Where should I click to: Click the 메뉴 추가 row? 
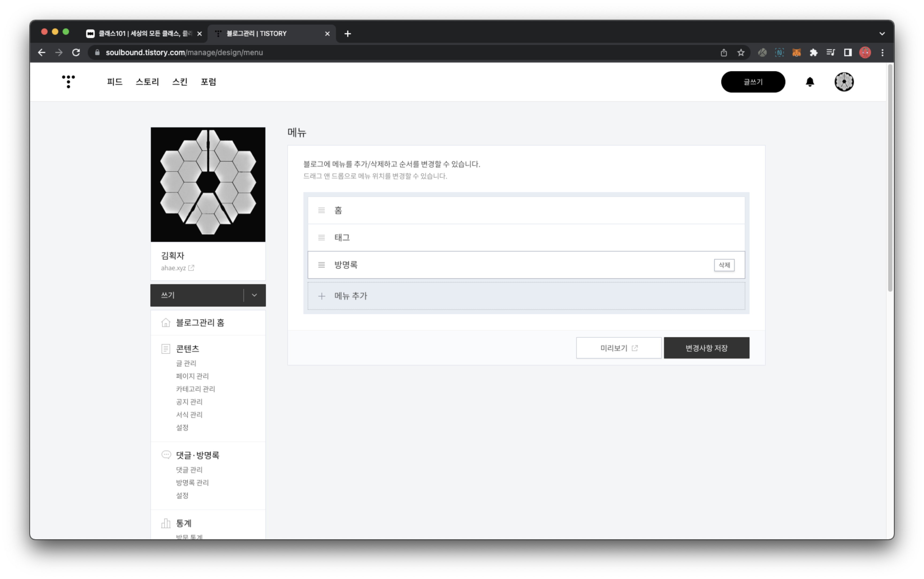pyautogui.click(x=526, y=296)
